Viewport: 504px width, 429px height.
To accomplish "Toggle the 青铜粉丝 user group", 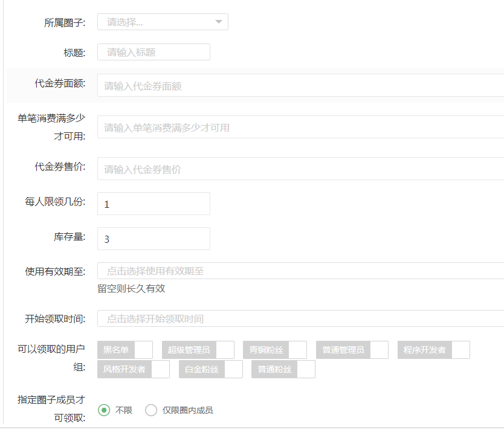I will point(275,350).
